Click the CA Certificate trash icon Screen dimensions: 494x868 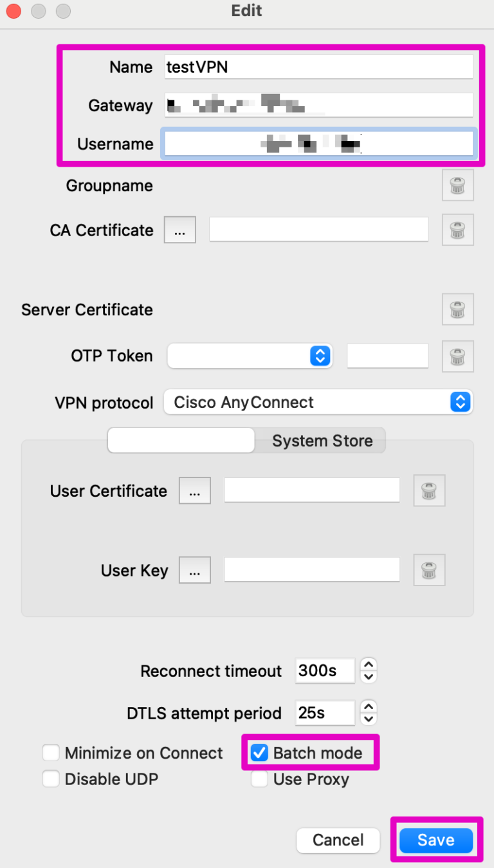tap(457, 230)
